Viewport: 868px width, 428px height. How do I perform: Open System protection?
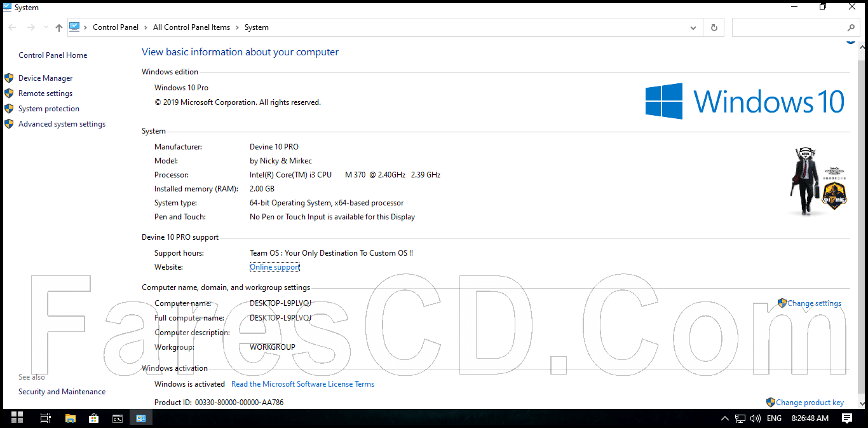pyautogui.click(x=49, y=109)
